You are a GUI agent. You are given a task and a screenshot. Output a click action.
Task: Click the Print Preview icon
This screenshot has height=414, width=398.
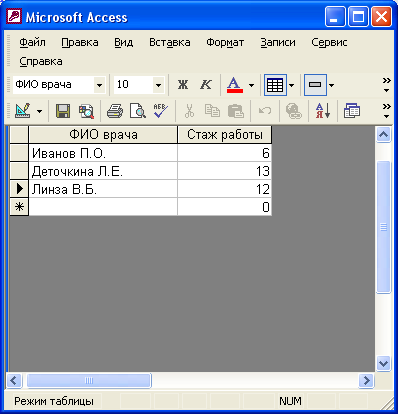[x=138, y=111]
